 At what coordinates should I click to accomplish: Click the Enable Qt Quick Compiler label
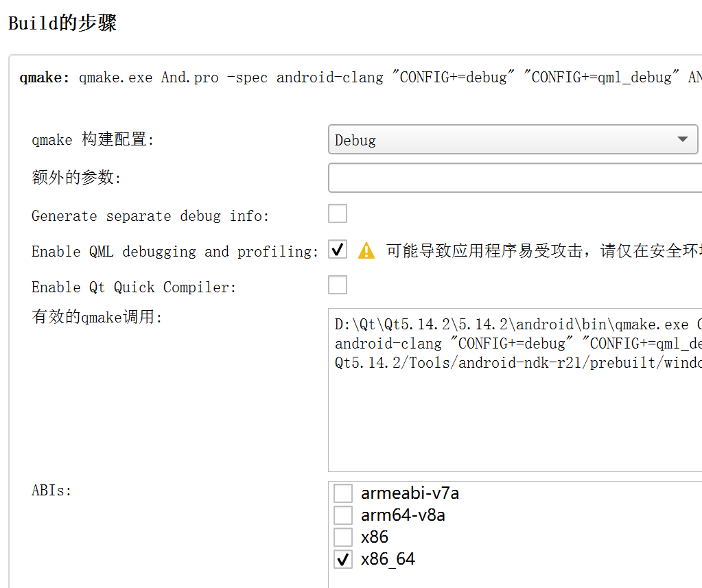(134, 287)
